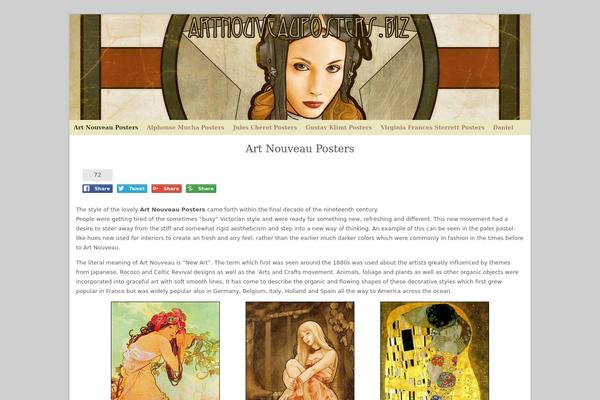
Task: Click the share count box showing 72
Action: [98, 175]
